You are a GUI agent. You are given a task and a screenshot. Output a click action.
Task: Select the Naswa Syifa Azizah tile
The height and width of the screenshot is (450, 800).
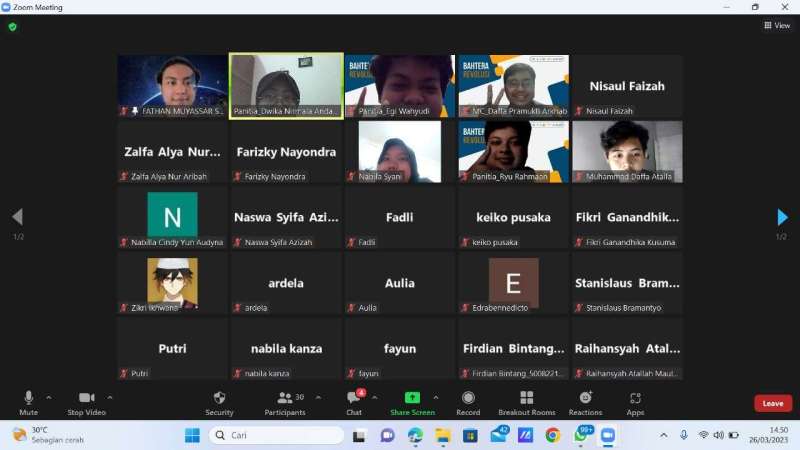click(x=286, y=217)
